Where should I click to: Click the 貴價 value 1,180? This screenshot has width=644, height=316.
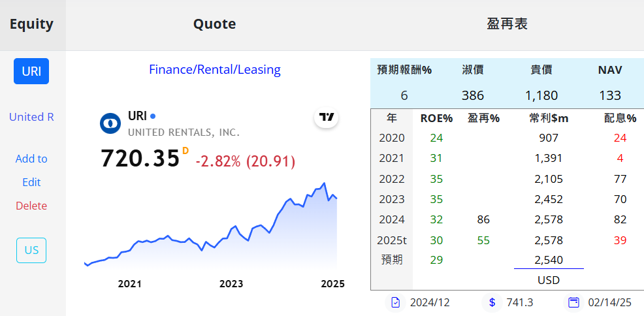tap(541, 95)
